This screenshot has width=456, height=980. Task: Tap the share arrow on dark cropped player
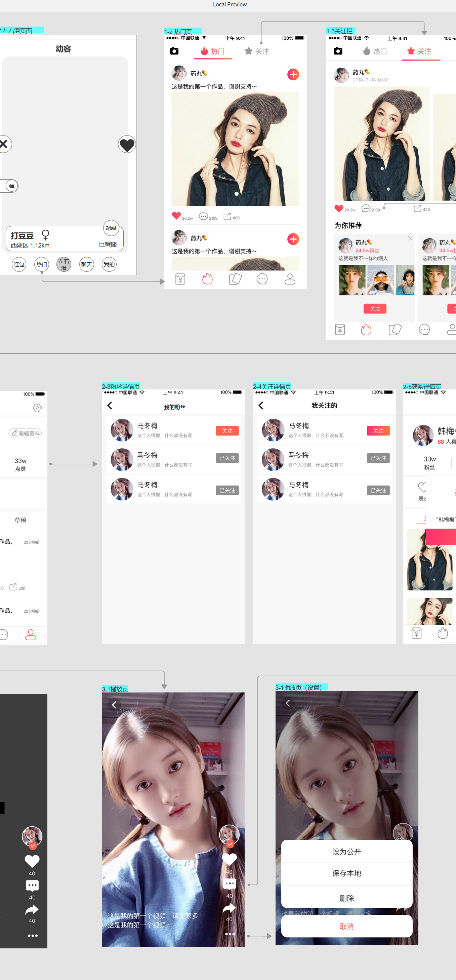point(32,910)
